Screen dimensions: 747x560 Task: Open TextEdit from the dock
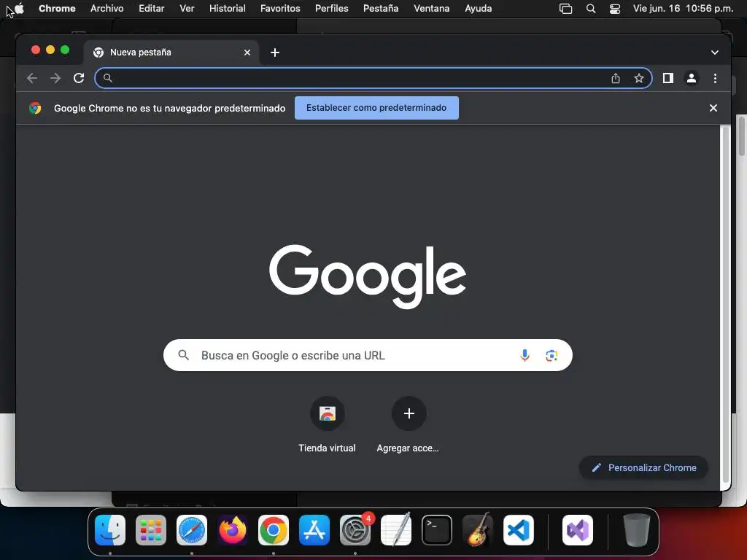pyautogui.click(x=396, y=530)
